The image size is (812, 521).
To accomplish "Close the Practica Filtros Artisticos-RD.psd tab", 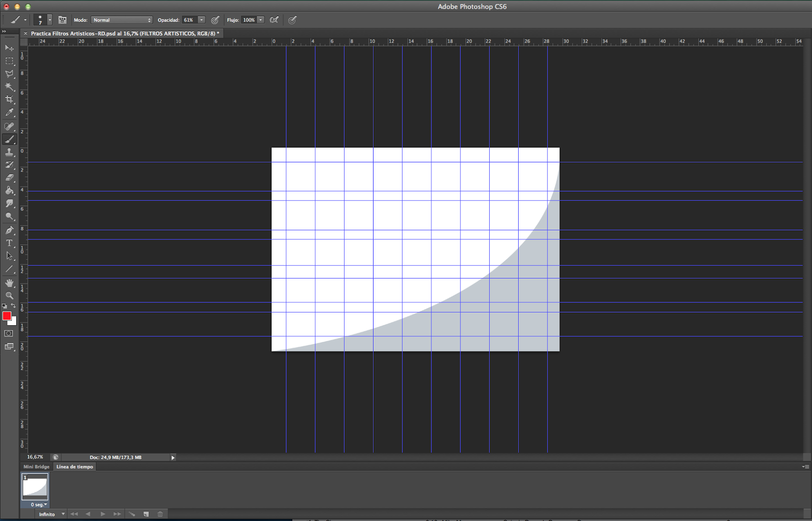I will [25, 33].
